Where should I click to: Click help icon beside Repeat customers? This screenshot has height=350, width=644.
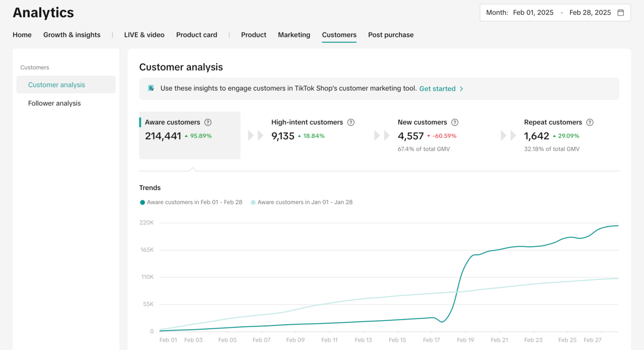pos(590,122)
